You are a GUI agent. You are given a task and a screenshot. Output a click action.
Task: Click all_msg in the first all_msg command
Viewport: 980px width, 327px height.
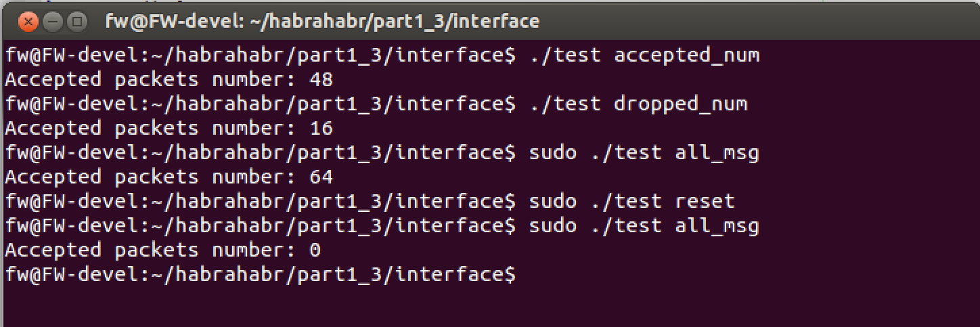click(x=717, y=153)
